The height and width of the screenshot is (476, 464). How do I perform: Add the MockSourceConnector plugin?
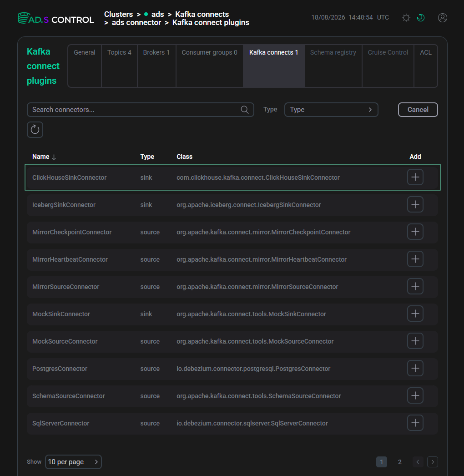click(415, 341)
